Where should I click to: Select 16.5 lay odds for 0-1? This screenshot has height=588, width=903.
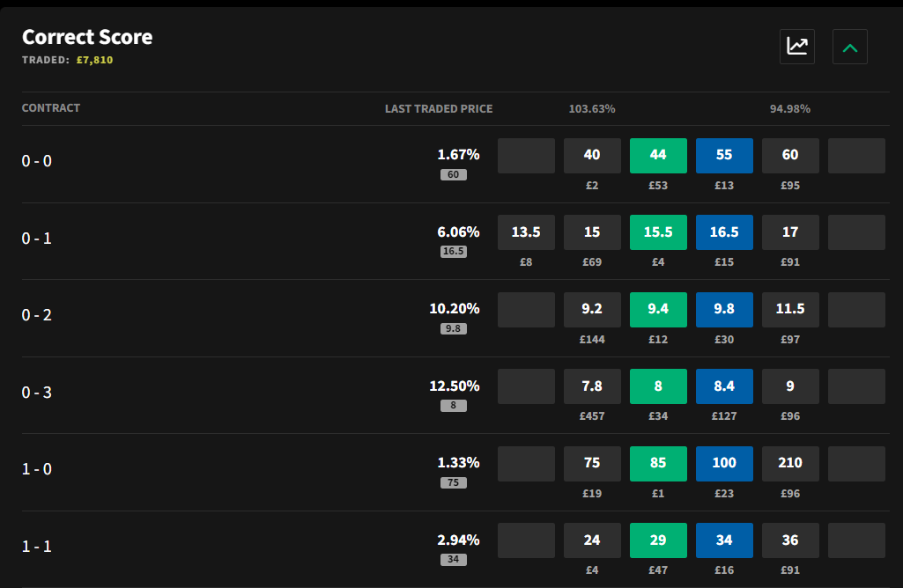tap(724, 232)
